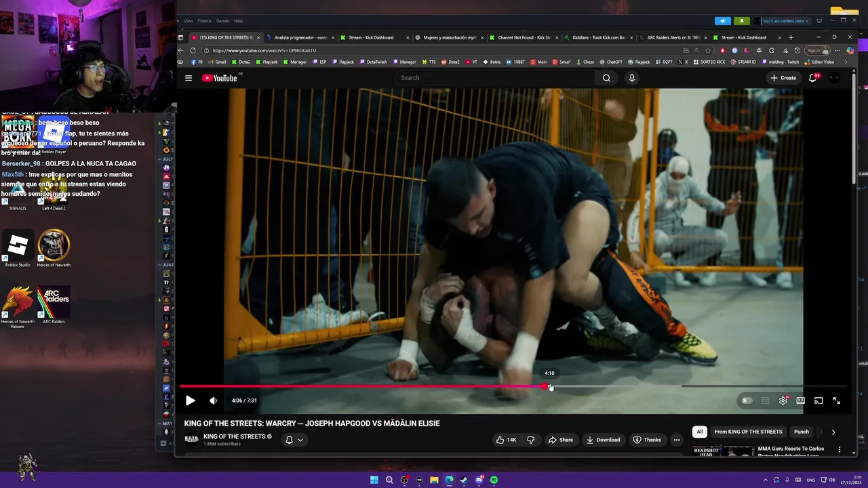Open Heroes of Newerth desktop shortcut
Viewport: 868px width, 488px height.
(x=54, y=249)
